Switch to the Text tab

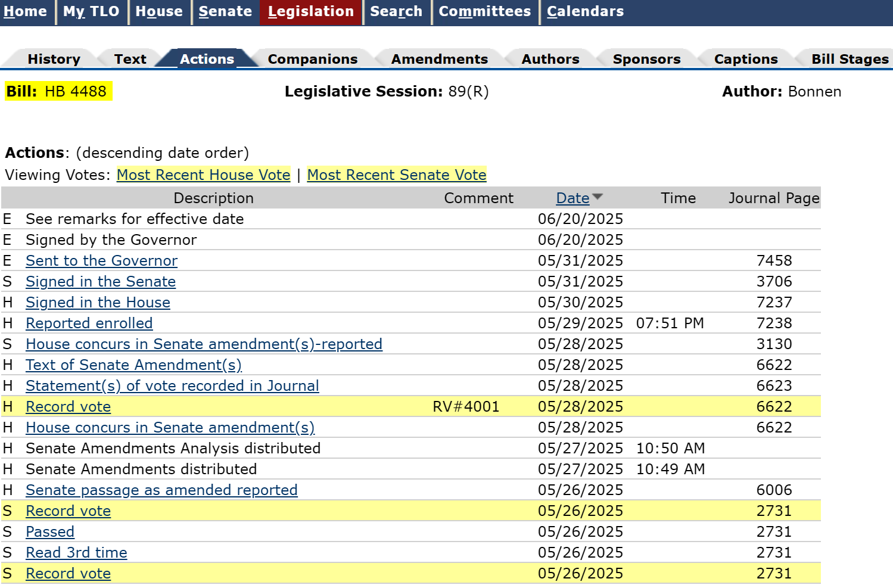[x=130, y=59]
